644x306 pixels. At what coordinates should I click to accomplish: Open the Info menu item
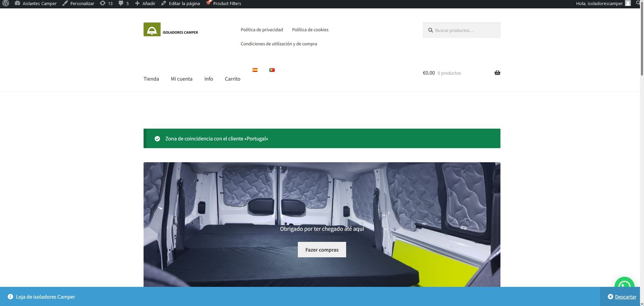pyautogui.click(x=209, y=79)
